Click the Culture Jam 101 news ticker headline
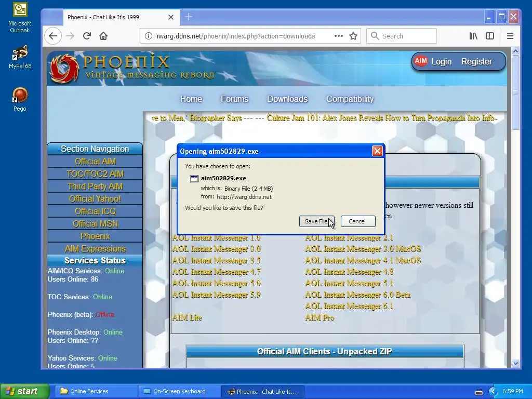The image size is (532, 399). tap(382, 118)
